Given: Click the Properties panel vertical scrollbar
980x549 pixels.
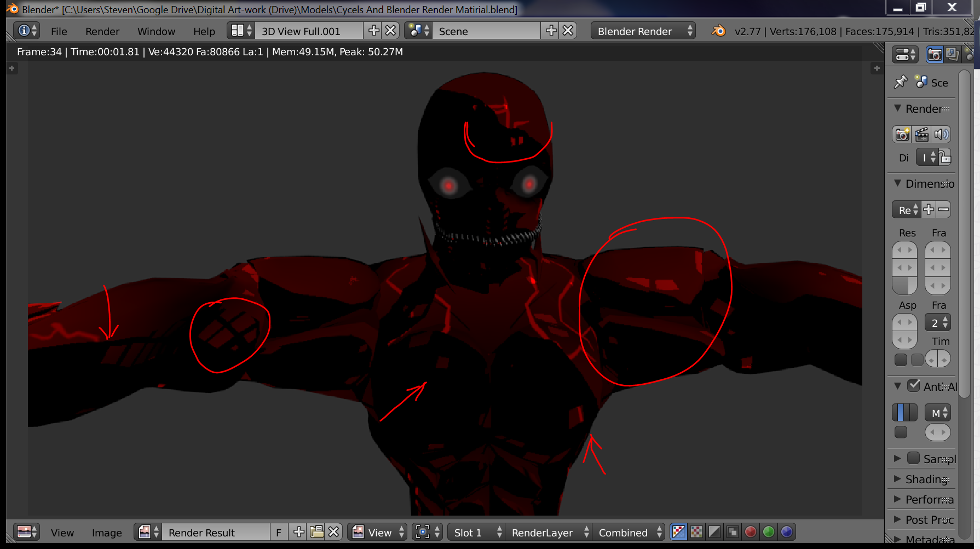Looking at the screenshot, I should (965, 233).
